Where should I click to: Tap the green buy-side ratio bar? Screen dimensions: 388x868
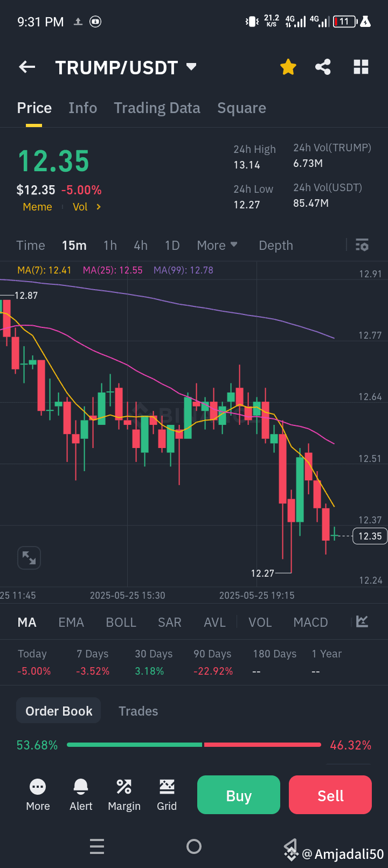pyautogui.click(x=134, y=745)
